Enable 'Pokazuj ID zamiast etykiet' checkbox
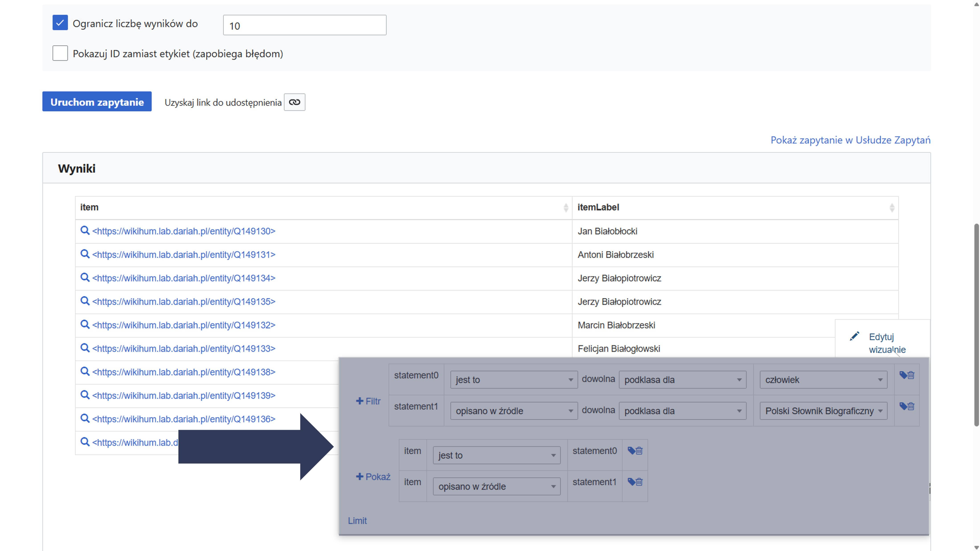980x551 pixels. point(60,53)
